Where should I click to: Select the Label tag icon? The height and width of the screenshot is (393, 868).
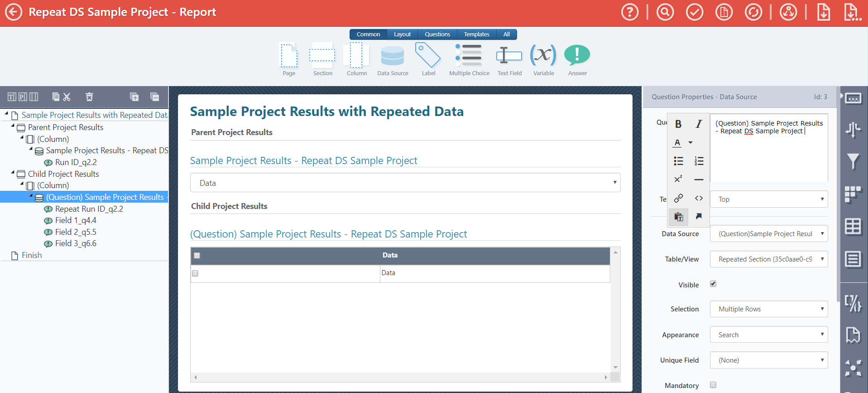[428, 55]
